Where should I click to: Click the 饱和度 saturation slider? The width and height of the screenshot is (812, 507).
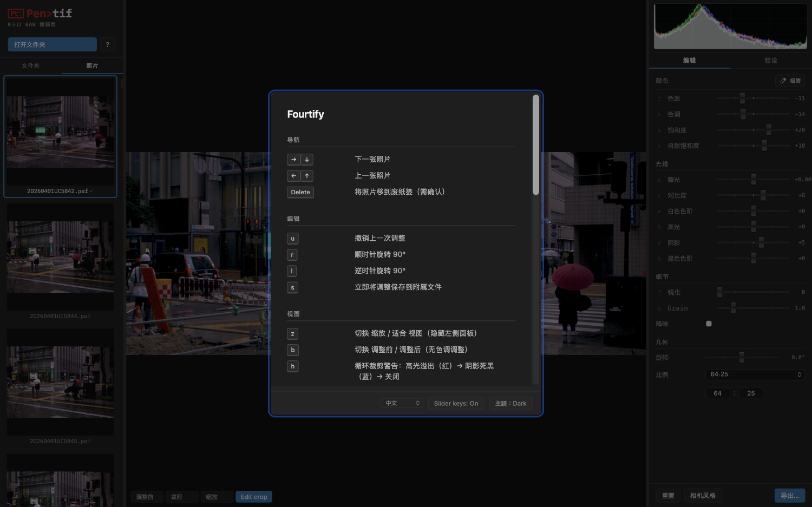(x=754, y=130)
